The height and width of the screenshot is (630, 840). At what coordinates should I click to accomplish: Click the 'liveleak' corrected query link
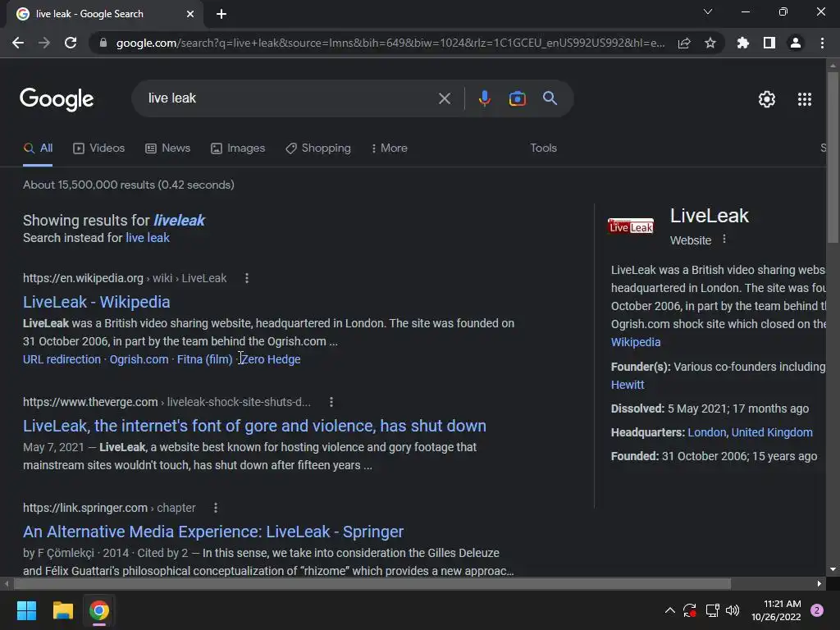179,220
